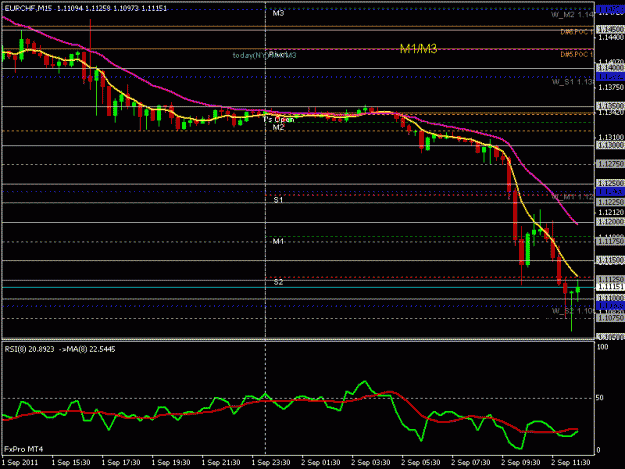Click the FxPro MT4 text
This screenshot has width=625, height=469.
[x=24, y=449]
